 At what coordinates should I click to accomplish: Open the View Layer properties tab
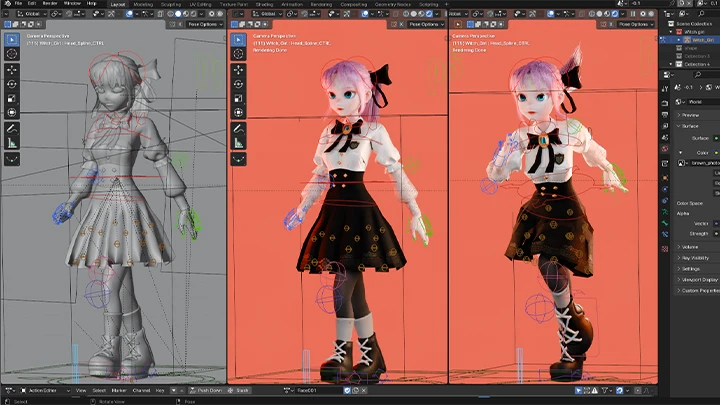tap(665, 126)
